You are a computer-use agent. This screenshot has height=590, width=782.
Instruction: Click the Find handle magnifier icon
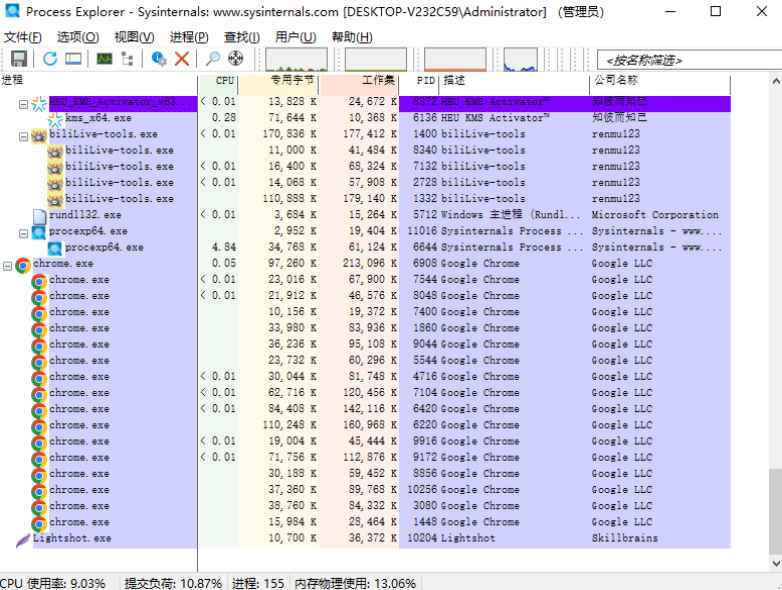point(213,59)
